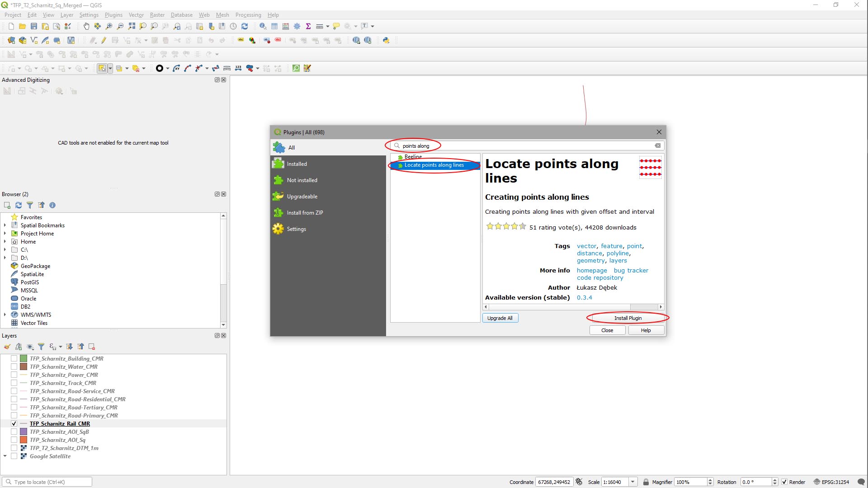The image size is (868, 488).
Task: Click the plugin search field
Action: (x=527, y=145)
